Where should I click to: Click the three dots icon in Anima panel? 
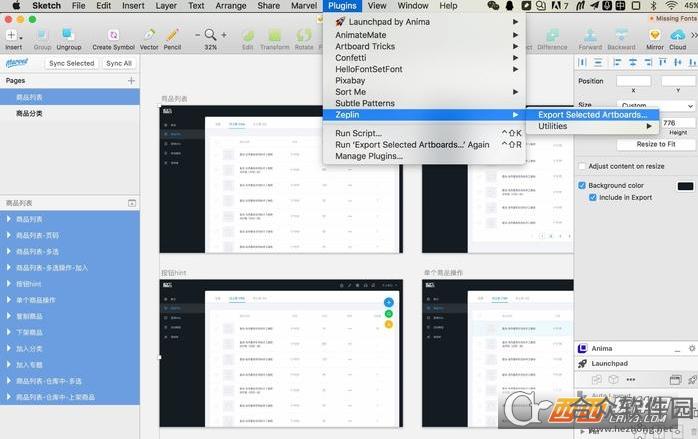click(x=631, y=380)
